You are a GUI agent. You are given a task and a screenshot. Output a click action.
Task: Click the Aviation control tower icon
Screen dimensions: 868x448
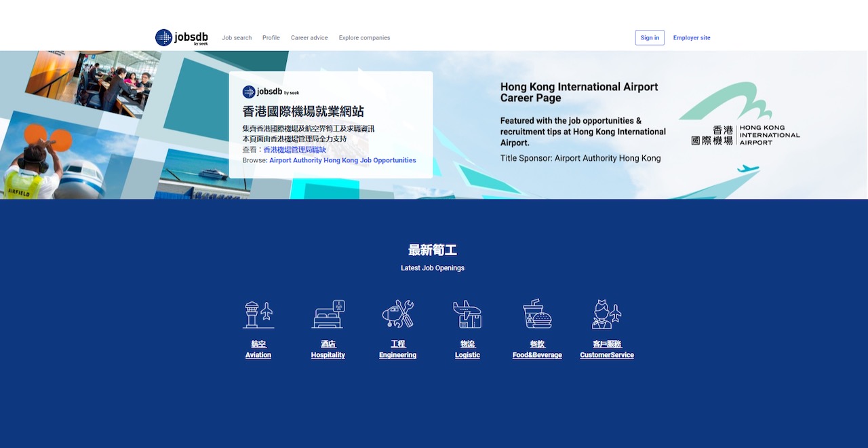[258, 315]
